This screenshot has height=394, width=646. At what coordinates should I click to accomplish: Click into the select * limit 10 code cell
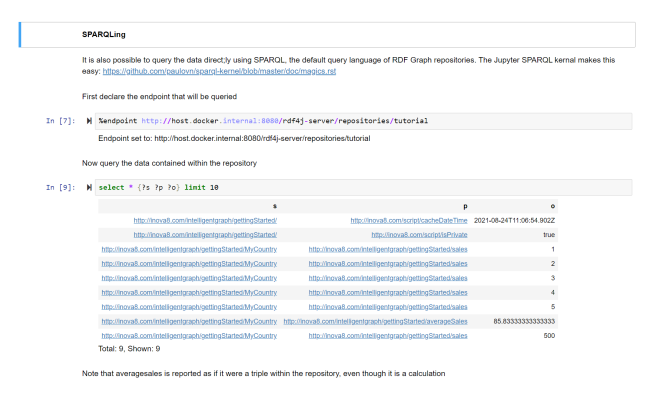[363, 188]
